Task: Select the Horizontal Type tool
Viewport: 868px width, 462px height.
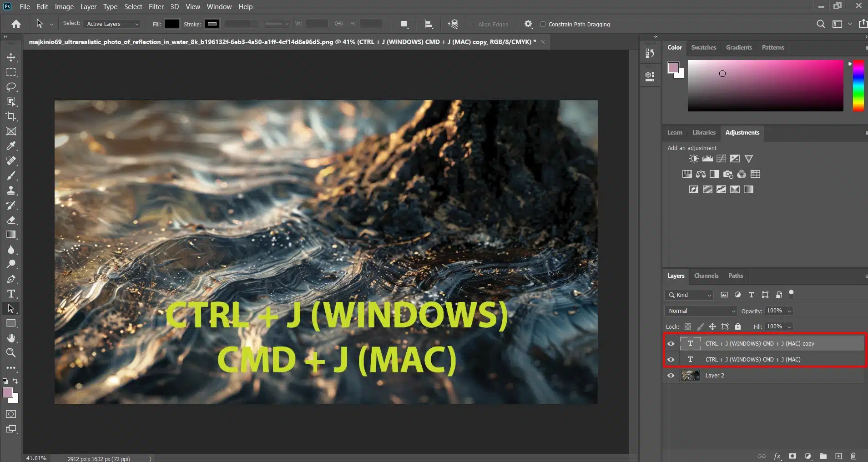Action: point(11,294)
